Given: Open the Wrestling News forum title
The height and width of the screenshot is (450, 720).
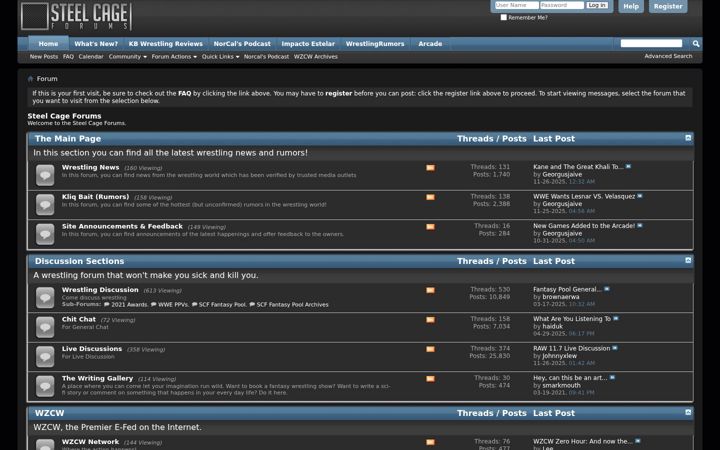Looking at the screenshot, I should pyautogui.click(x=90, y=167).
